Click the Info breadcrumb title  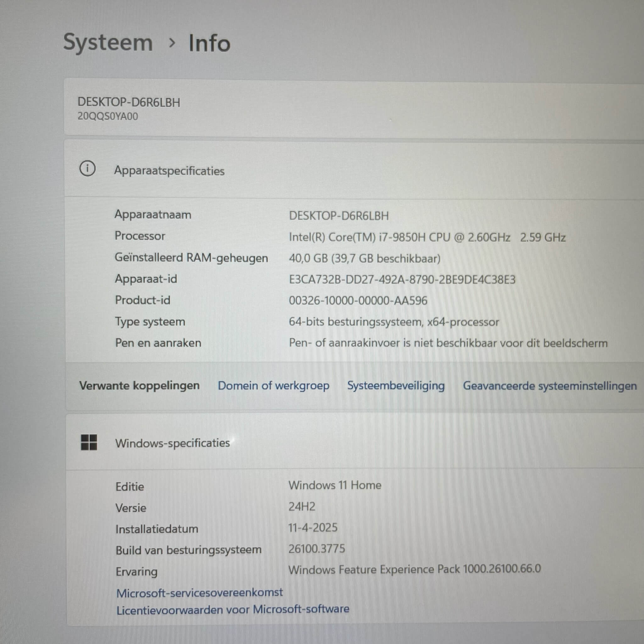pyautogui.click(x=210, y=43)
